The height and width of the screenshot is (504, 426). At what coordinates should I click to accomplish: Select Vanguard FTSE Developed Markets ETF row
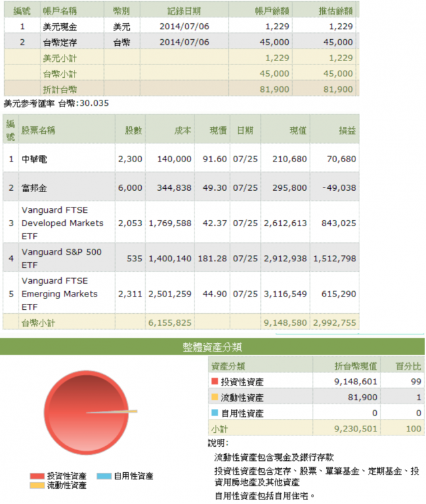tap(181, 223)
